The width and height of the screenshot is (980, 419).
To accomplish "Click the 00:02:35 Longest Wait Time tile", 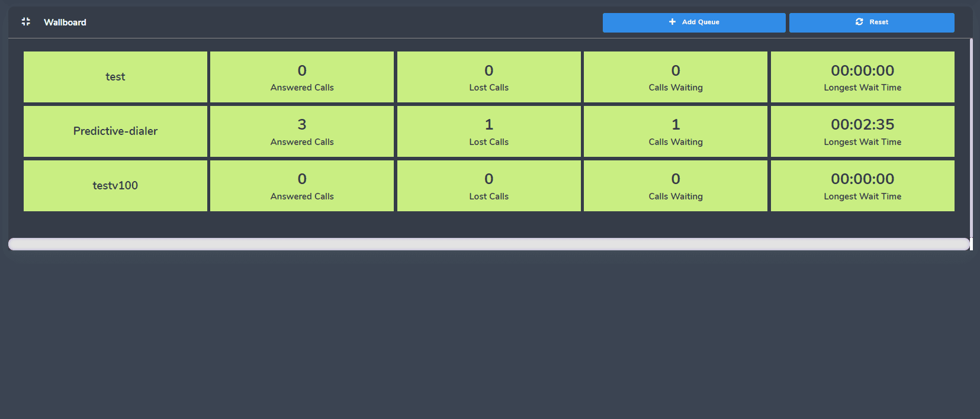I will point(863,131).
